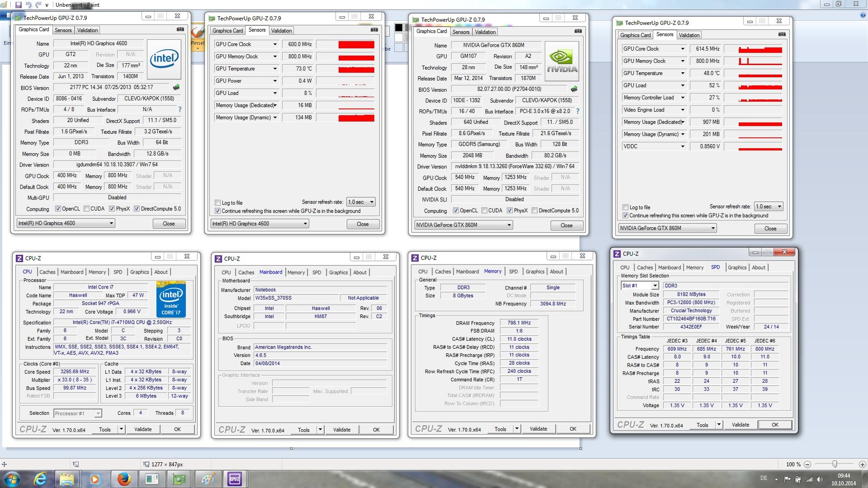Open Validation tab in GTX 860M Graphics Card window

pyautogui.click(x=485, y=32)
